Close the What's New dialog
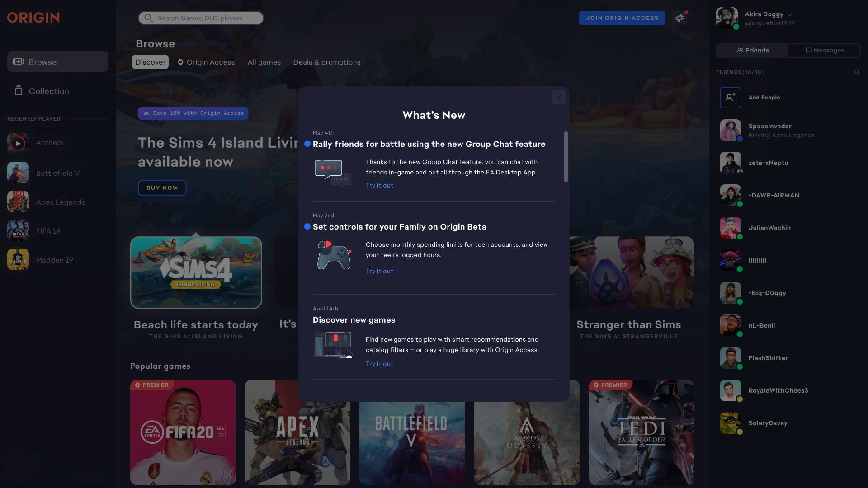The height and width of the screenshot is (488, 868). coord(558,97)
